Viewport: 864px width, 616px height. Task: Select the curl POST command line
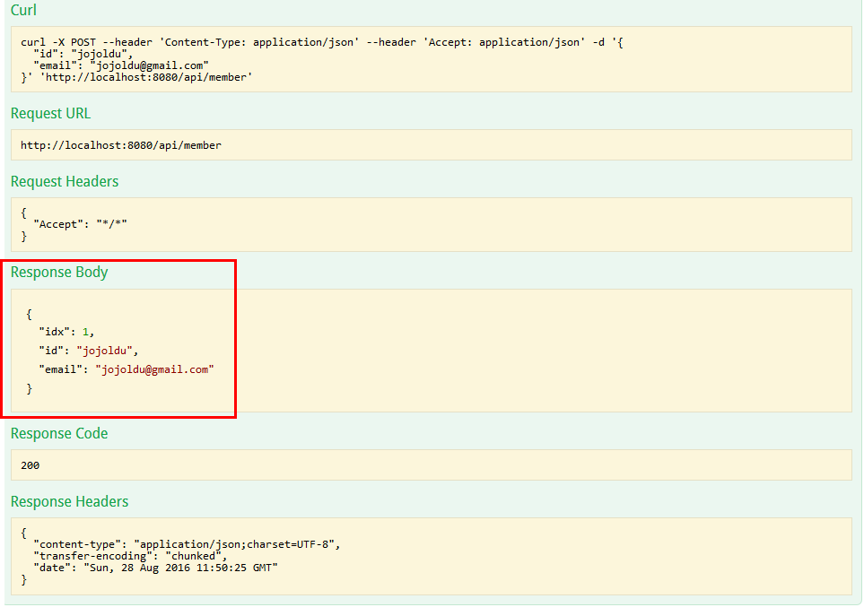[x=322, y=42]
